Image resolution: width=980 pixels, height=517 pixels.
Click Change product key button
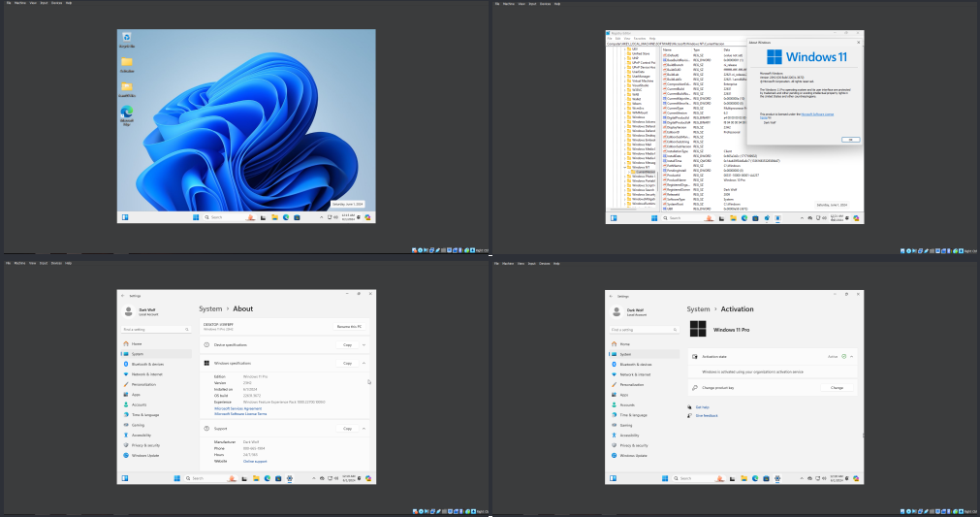coord(837,388)
